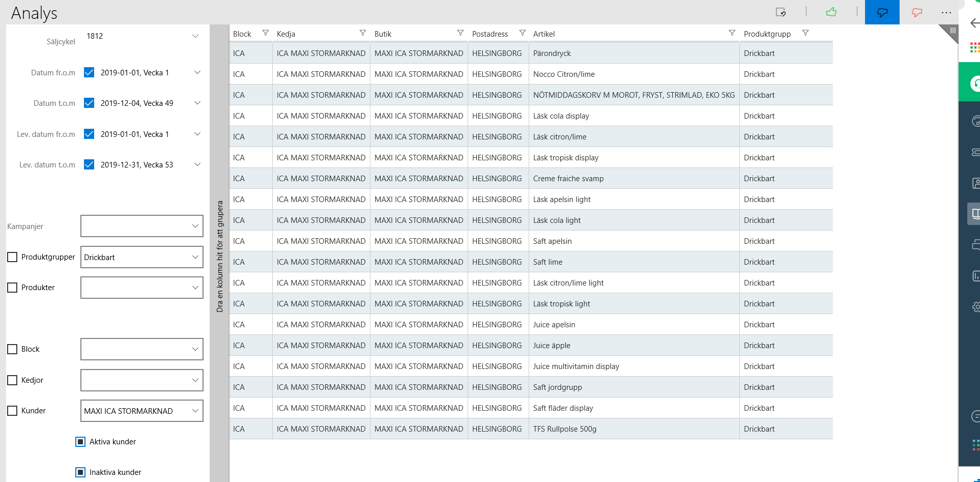980x482 pixels.
Task: Uncheck the Lev. datum t.o.m checkbox
Action: coord(89,164)
